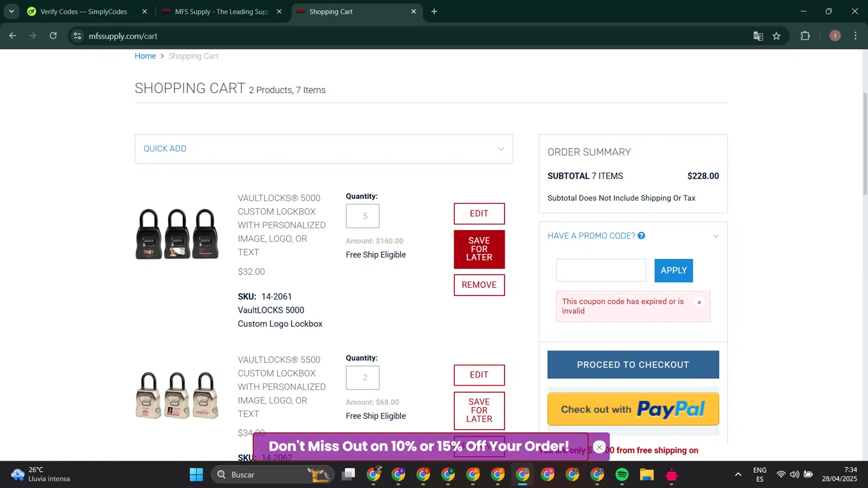Click the quantity field showing 5

363,216
